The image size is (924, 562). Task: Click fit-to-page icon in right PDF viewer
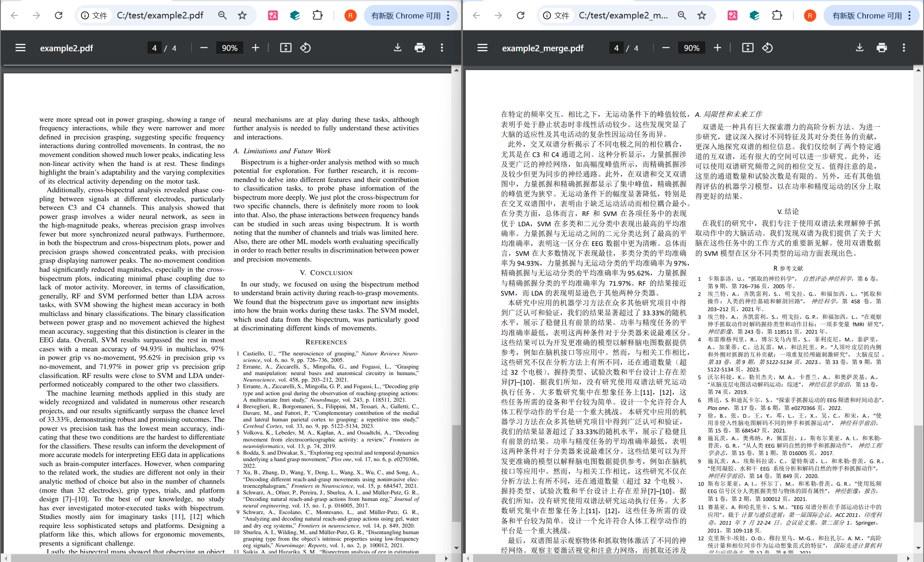[x=747, y=48]
